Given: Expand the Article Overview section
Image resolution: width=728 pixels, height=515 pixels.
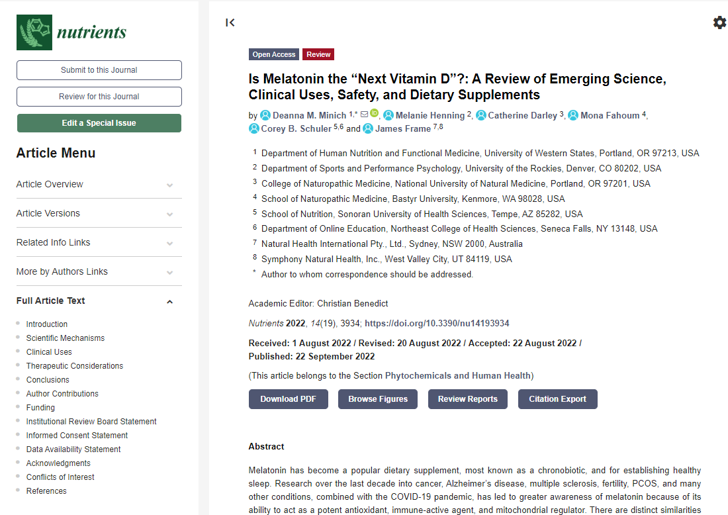Looking at the screenshot, I should 169,185.
